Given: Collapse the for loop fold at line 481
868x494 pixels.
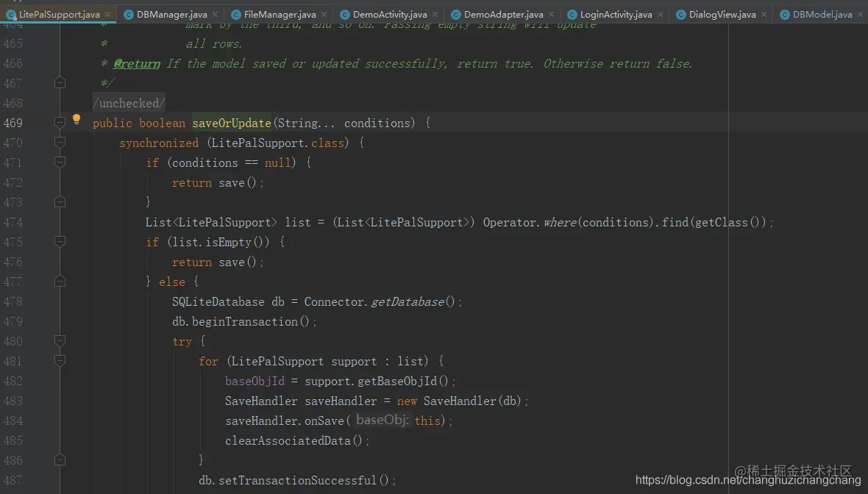Looking at the screenshot, I should (x=60, y=361).
